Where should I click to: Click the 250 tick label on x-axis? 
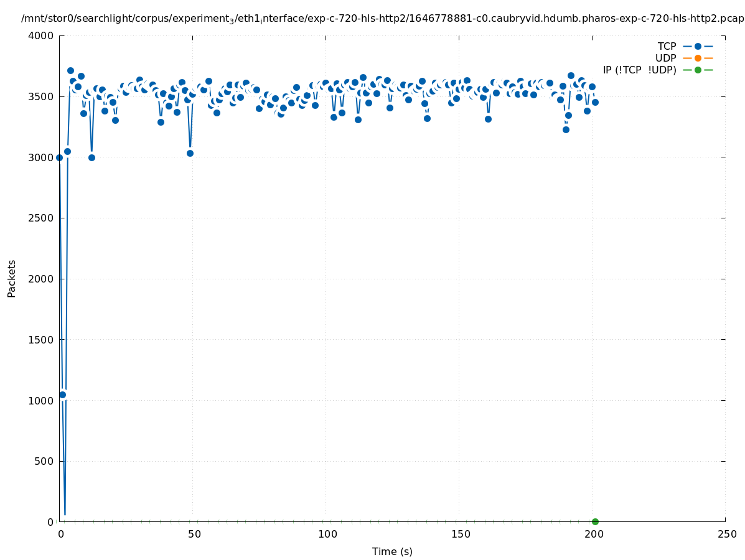(726, 534)
